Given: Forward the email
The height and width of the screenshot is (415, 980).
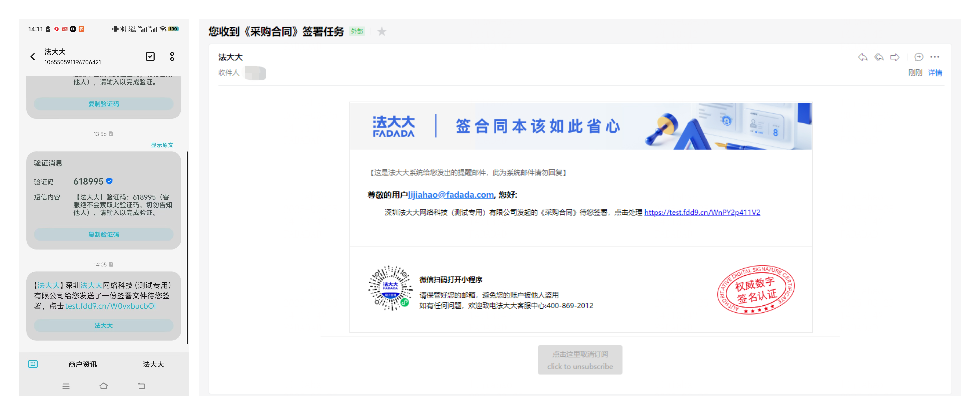Looking at the screenshot, I should click(895, 57).
